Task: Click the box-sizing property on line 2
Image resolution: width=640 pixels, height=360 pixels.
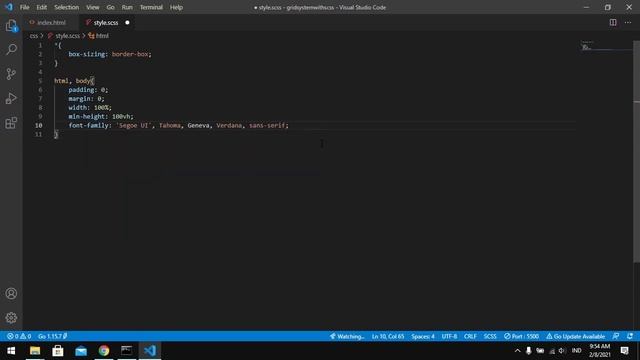Action: click(87, 54)
